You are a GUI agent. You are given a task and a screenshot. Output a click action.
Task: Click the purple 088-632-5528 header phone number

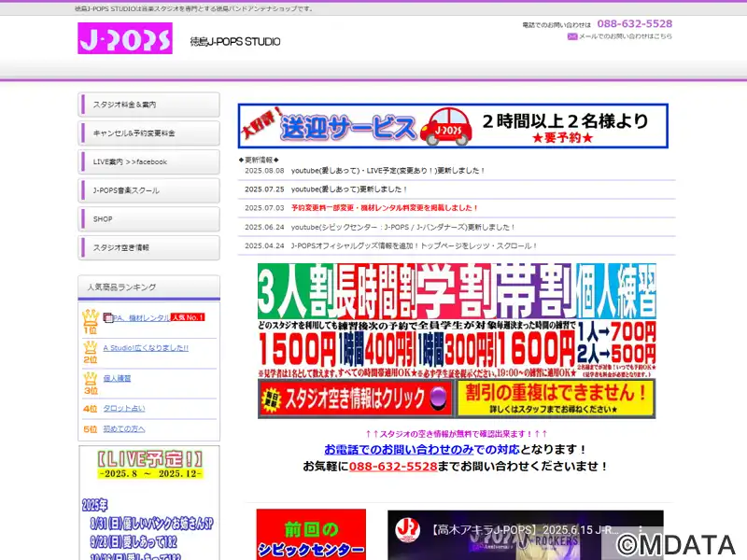(635, 24)
